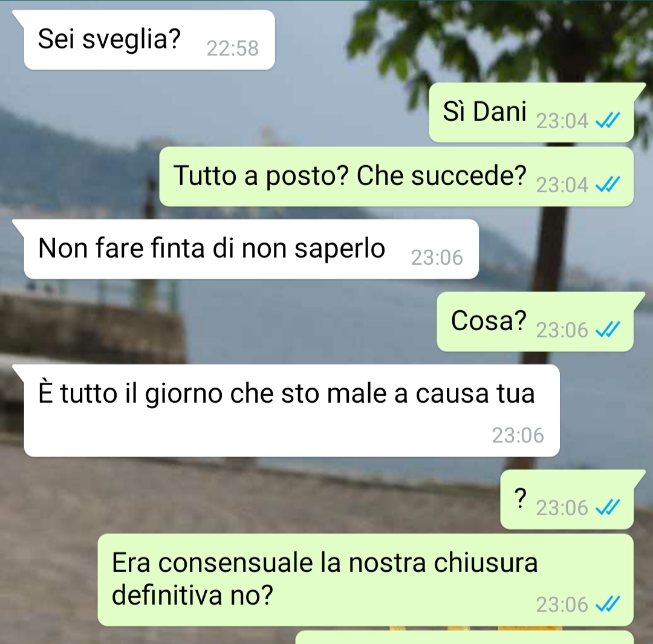This screenshot has height=644, width=653.
Task: Select 'È tutto il giorno che sto male' message
Action: [291, 411]
